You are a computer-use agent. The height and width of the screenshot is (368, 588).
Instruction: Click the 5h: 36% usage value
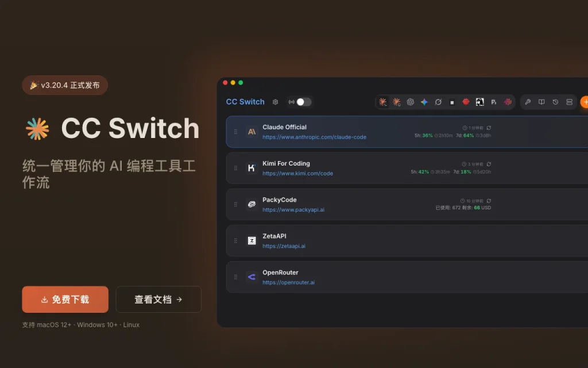423,136
